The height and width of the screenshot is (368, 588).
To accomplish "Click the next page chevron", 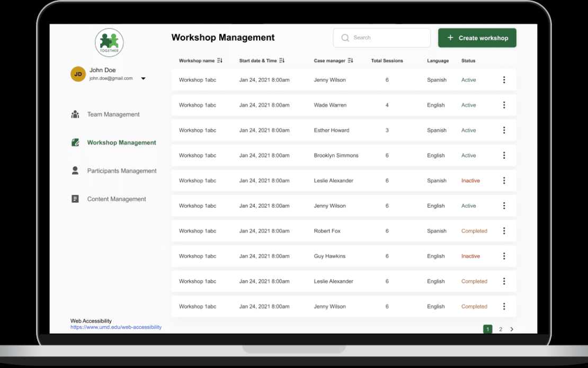I will tap(512, 329).
